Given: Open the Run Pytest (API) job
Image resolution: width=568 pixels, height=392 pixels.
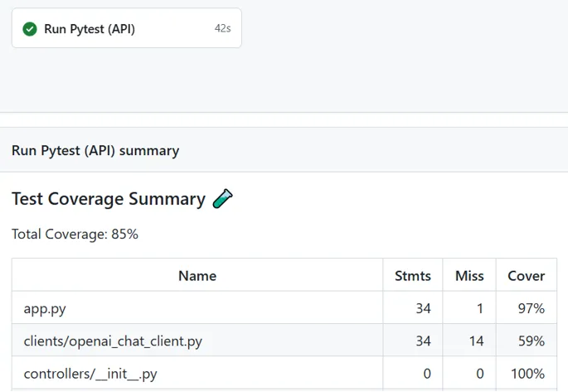Looking at the screenshot, I should 90,29.
